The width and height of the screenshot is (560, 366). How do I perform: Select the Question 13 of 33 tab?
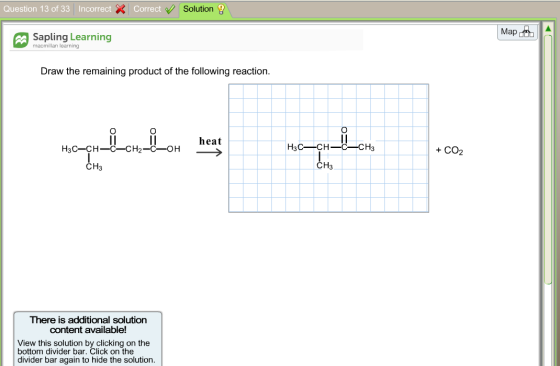click(37, 9)
